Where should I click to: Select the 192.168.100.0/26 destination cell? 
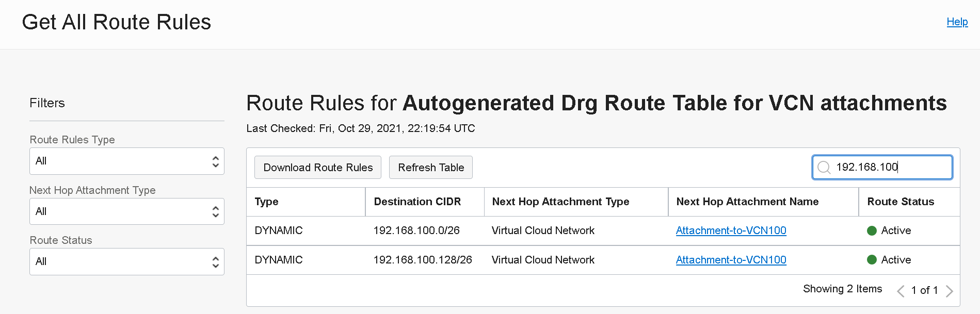416,230
